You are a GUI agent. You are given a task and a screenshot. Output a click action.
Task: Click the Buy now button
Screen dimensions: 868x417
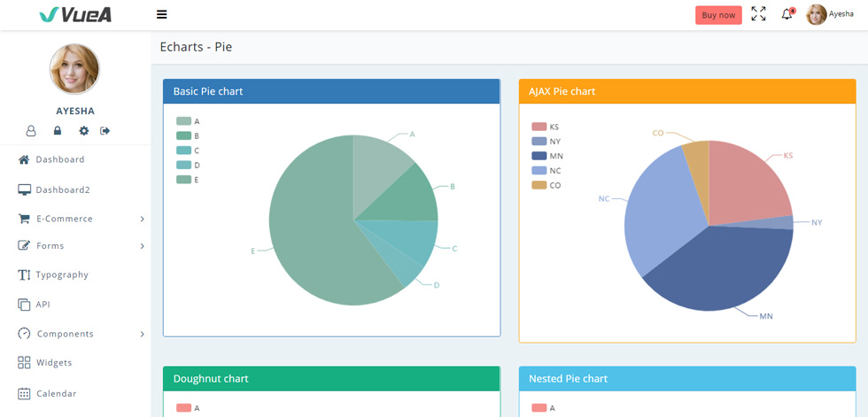click(718, 15)
